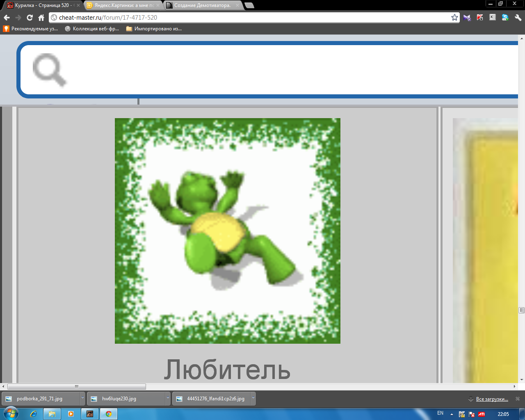Open Windows Explorer folder in taskbar
The height and width of the screenshot is (420, 525).
pyautogui.click(x=52, y=414)
